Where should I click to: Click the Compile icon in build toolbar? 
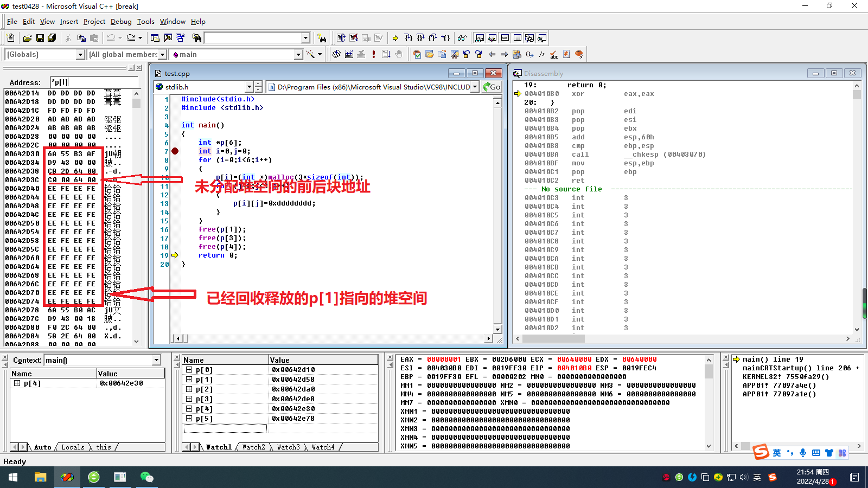[336, 54]
